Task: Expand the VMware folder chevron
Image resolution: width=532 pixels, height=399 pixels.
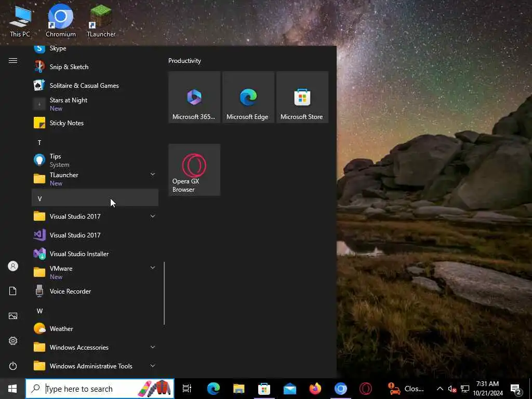Action: coord(153,268)
